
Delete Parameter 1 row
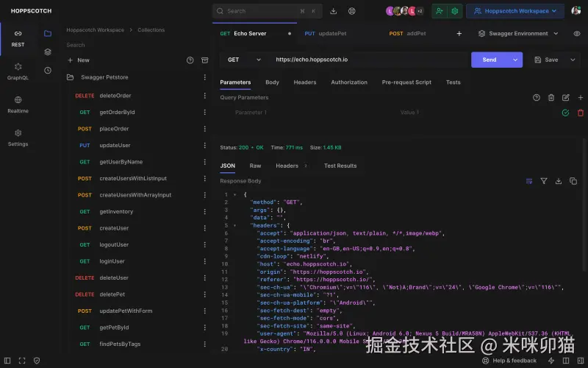(580, 113)
